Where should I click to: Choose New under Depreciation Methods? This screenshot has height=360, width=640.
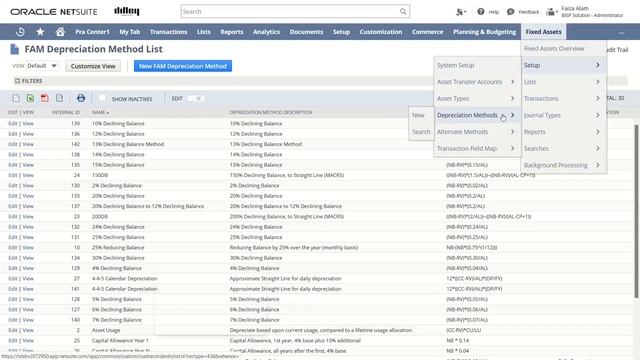[418, 115]
